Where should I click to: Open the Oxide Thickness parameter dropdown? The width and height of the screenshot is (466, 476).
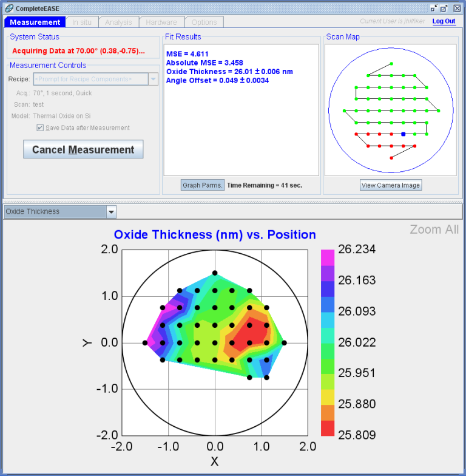(x=112, y=211)
